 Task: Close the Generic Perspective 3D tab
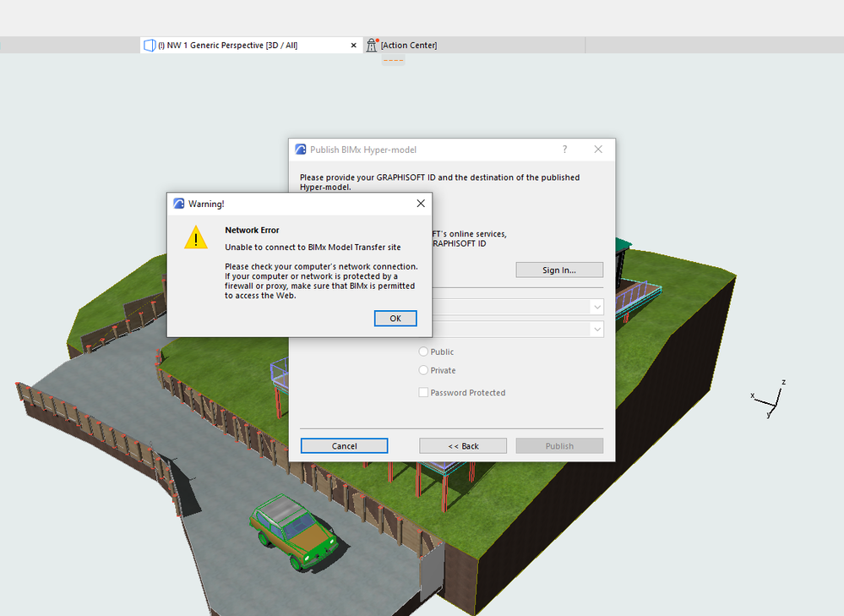coord(354,46)
